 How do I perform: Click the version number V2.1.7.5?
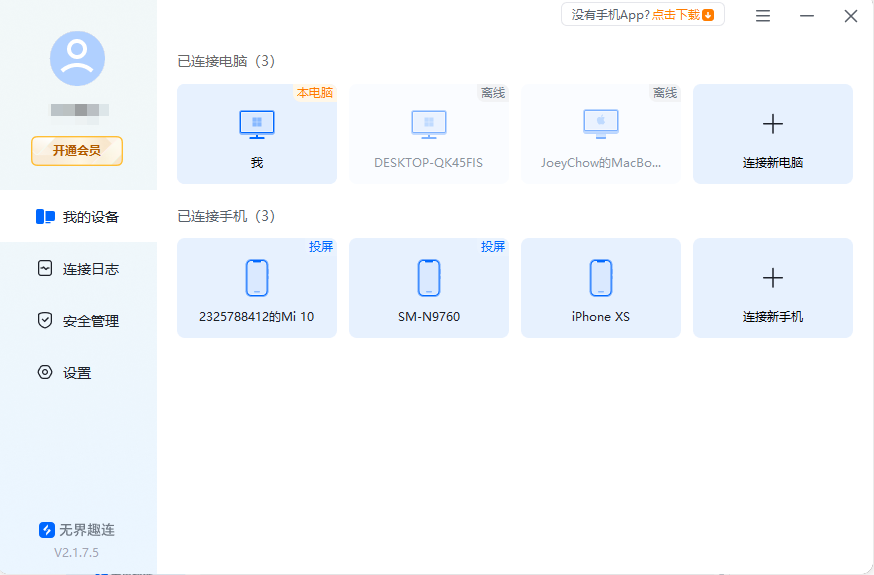pyautogui.click(x=76, y=553)
